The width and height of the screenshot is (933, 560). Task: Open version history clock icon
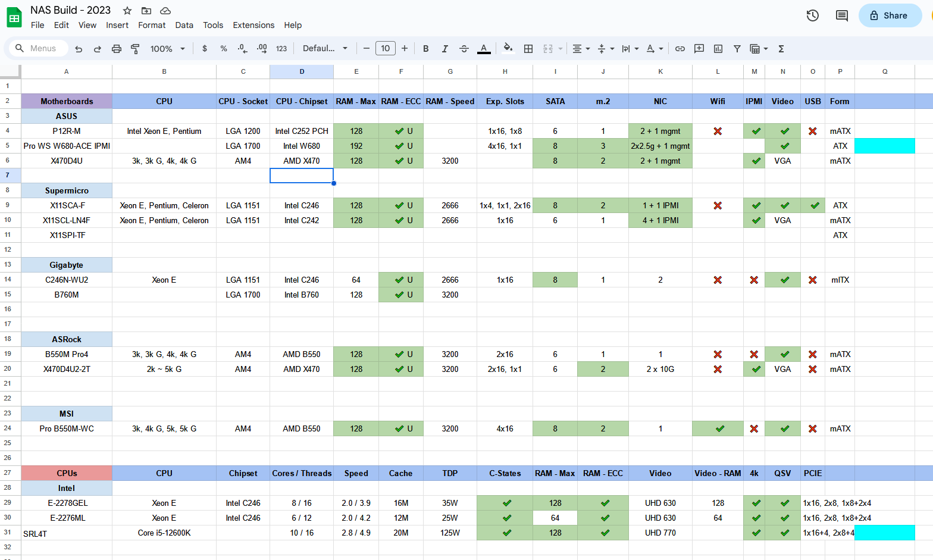[813, 15]
